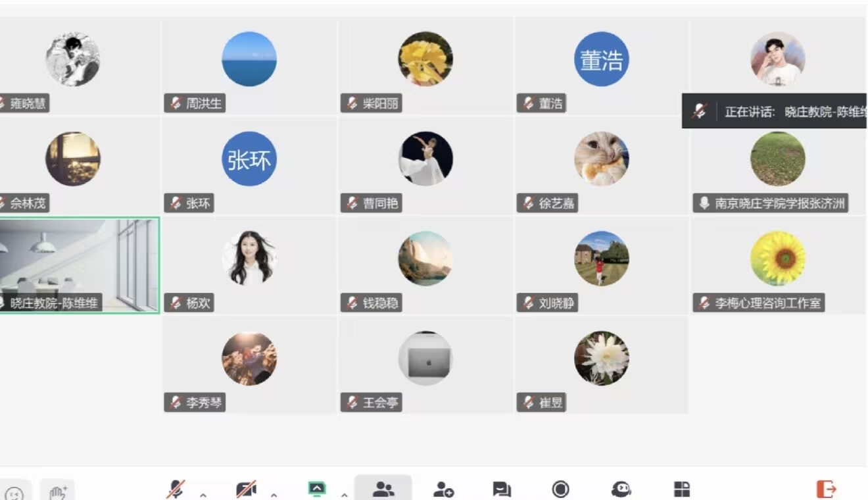Open the apps grid icon
868x500 pixels.
[682, 489]
